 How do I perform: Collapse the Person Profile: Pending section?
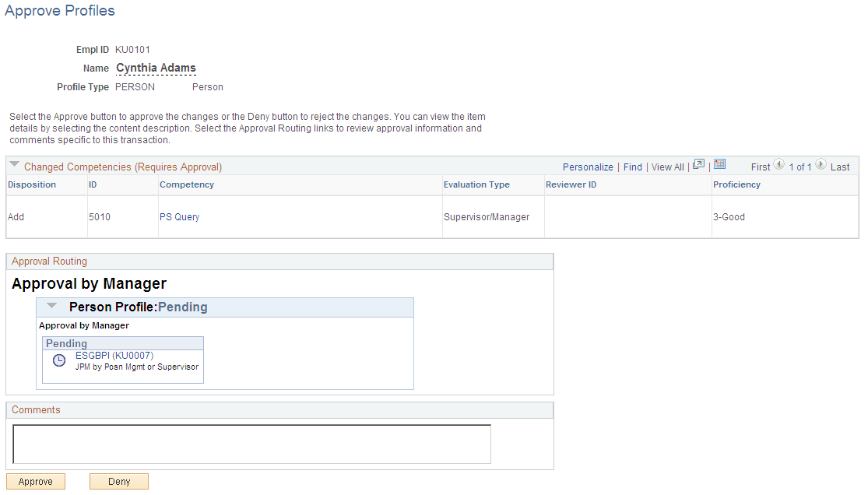pyautogui.click(x=51, y=306)
